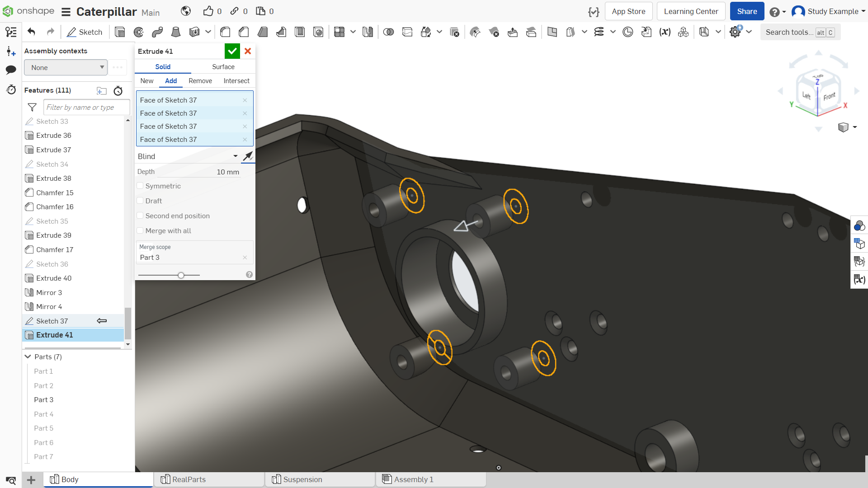This screenshot has height=488, width=868.
Task: Select the Linear pattern tool
Action: click(339, 32)
